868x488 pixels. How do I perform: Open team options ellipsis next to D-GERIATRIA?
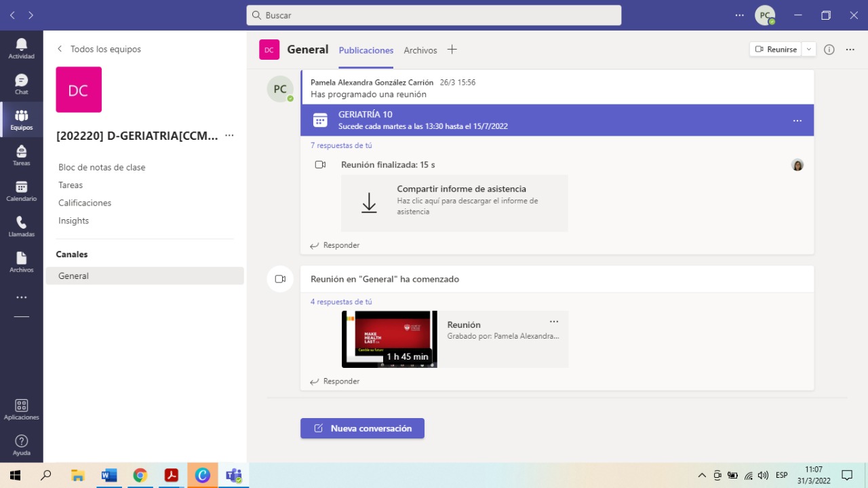click(x=229, y=136)
